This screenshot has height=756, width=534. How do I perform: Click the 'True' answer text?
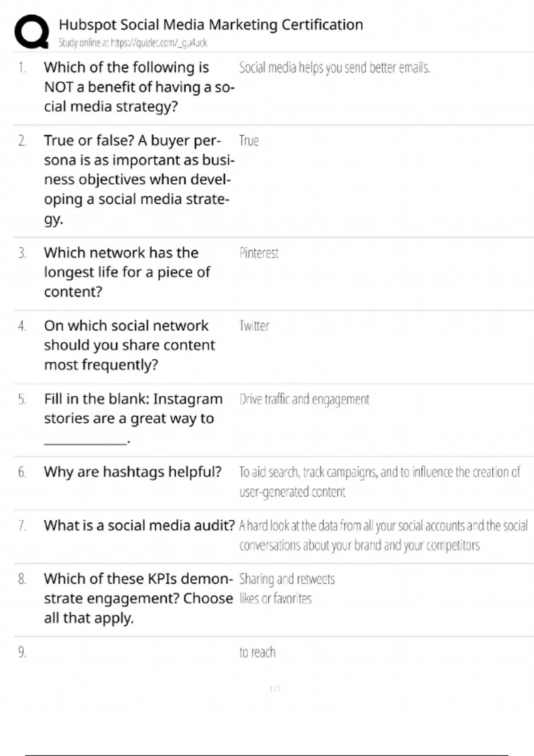tap(249, 141)
